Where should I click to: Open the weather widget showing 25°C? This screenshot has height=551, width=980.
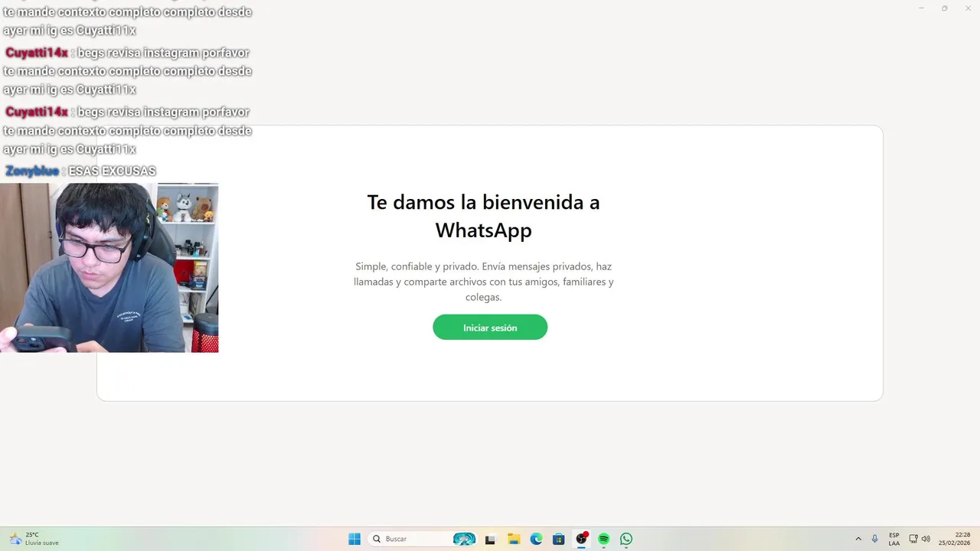tap(34, 539)
